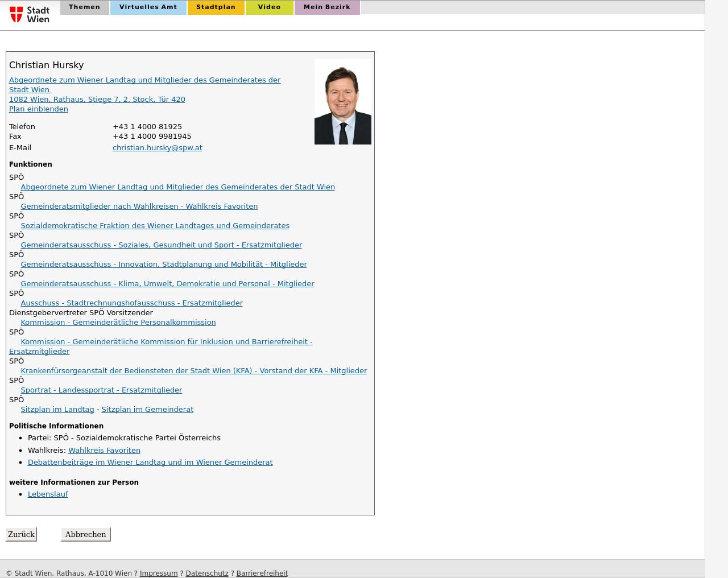Open Krankenfürsorgeanstalt KFA Vorstand link
Image resolution: width=728 pixels, height=578 pixels.
pos(194,370)
